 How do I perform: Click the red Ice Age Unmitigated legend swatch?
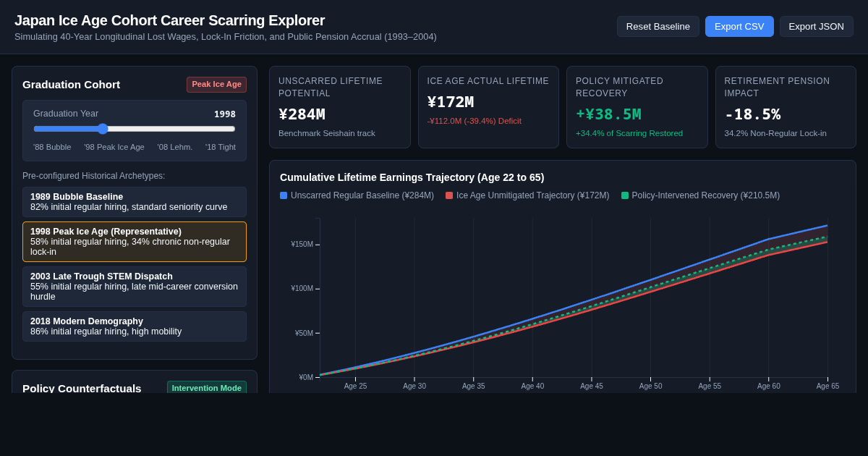(449, 195)
